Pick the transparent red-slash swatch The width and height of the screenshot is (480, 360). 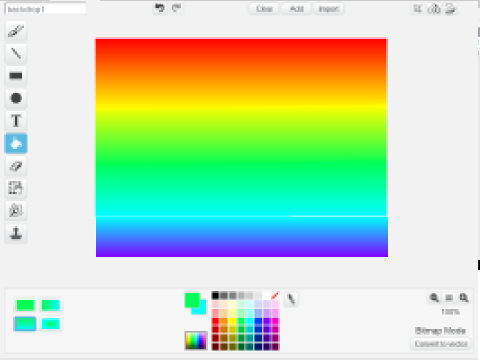tap(275, 295)
